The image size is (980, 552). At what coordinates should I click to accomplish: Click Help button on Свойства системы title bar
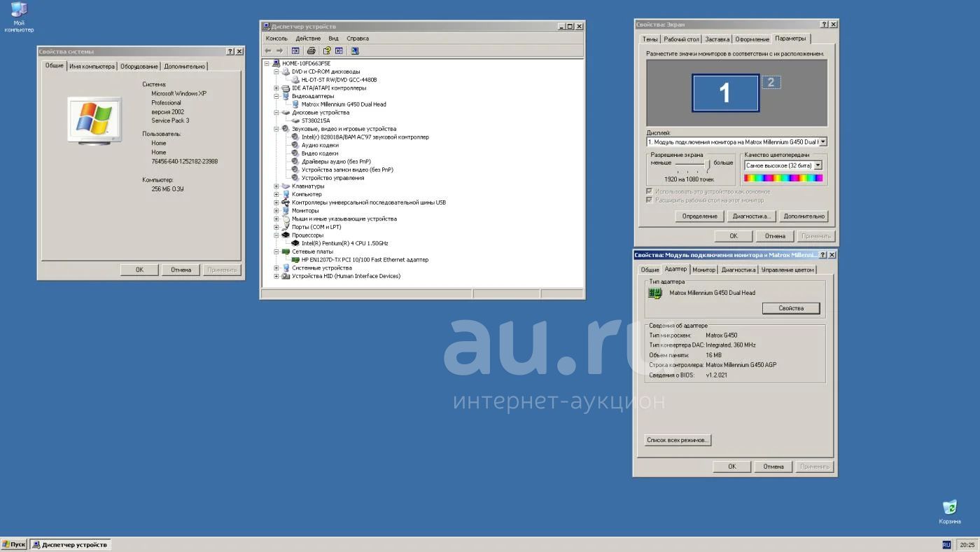point(230,51)
